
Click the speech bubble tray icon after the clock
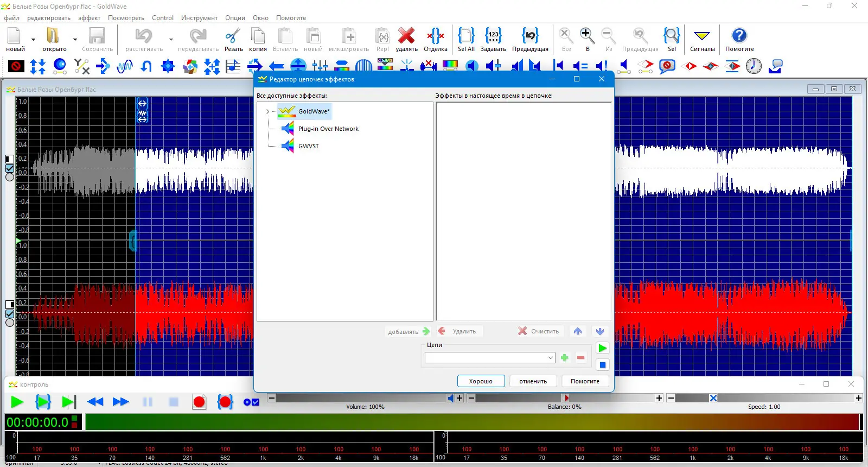[776, 66]
